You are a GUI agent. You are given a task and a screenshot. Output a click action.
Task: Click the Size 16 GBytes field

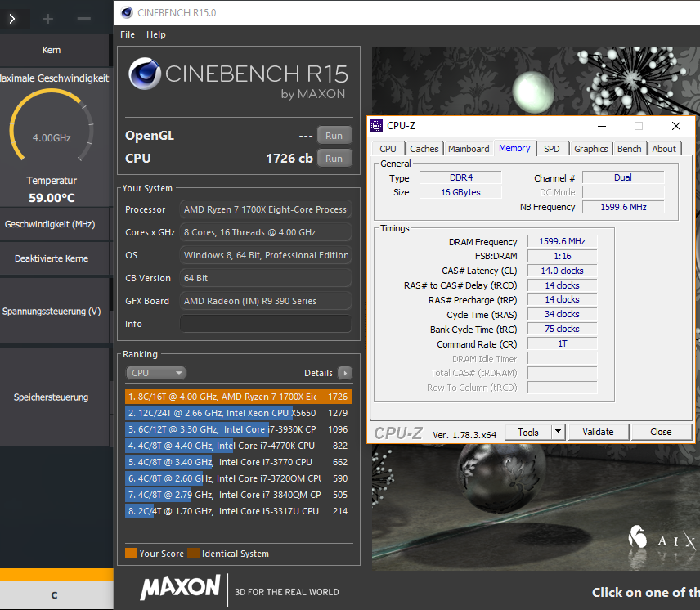(460, 192)
